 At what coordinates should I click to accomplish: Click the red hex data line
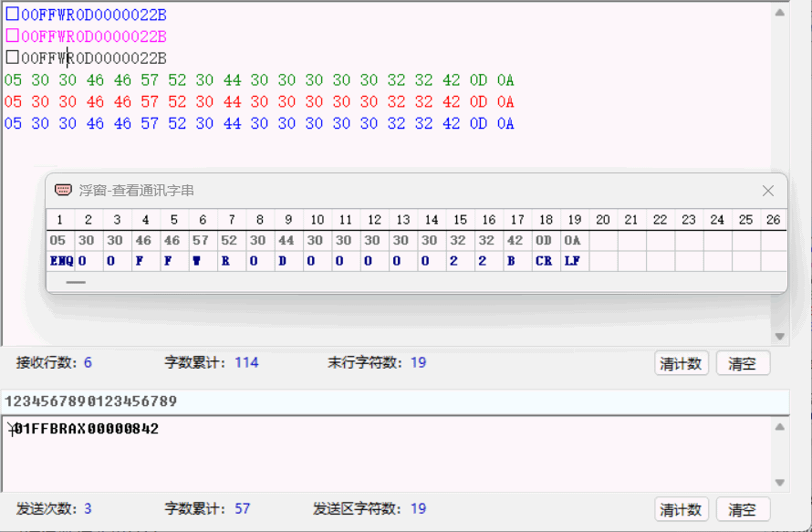259,102
